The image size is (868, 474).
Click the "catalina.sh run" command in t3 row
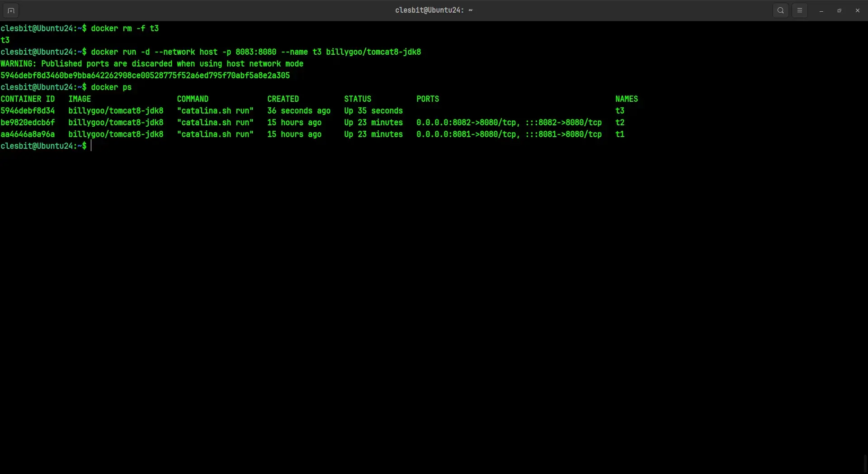215,111
